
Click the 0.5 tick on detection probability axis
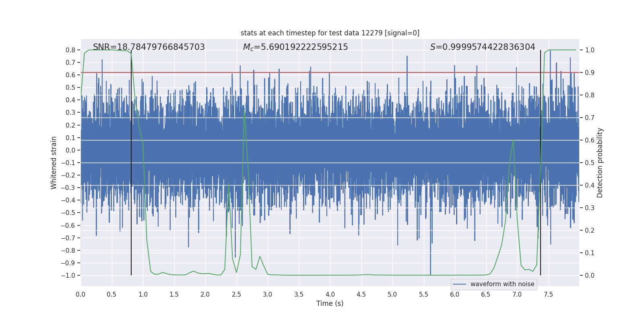pos(590,163)
